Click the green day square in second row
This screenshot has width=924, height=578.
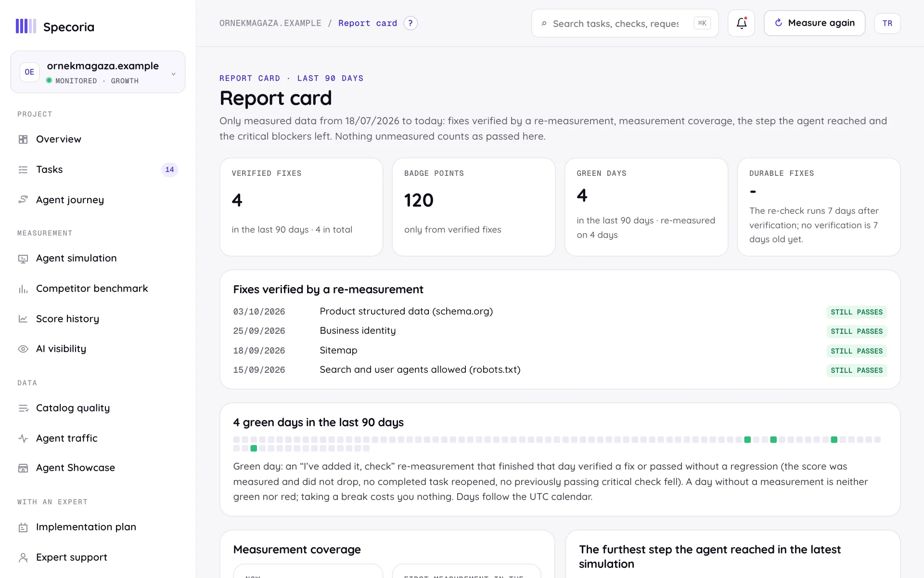254,448
